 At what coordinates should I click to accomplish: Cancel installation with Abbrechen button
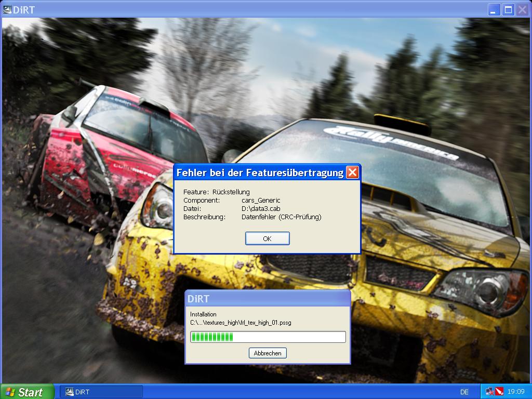[x=268, y=353]
